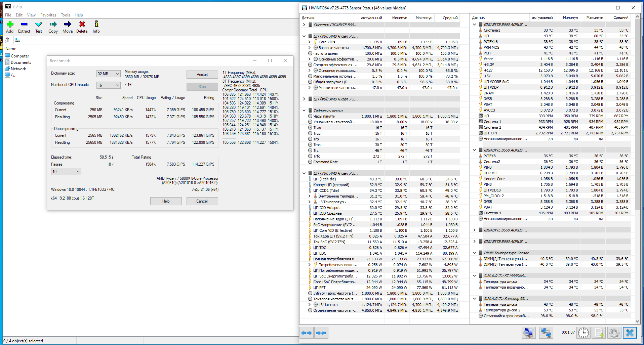Screen dimensions: 644x345
Task: Reset sensor statistics with the clock icon
Action: coord(583,333)
